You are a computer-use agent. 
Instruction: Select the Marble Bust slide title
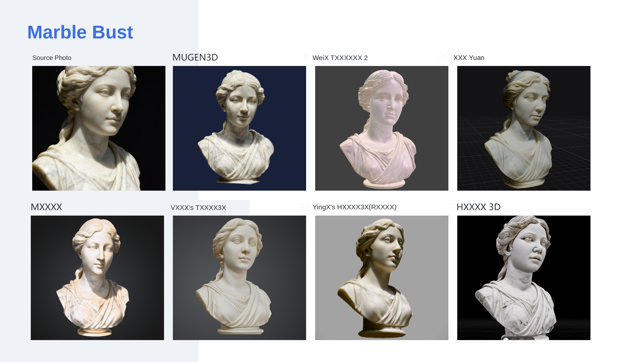point(80,32)
